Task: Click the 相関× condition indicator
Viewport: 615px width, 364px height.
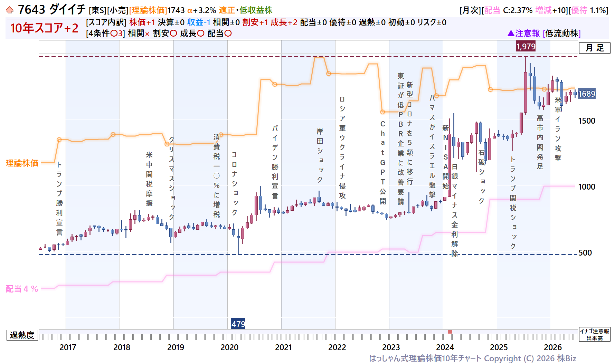Action: point(139,33)
